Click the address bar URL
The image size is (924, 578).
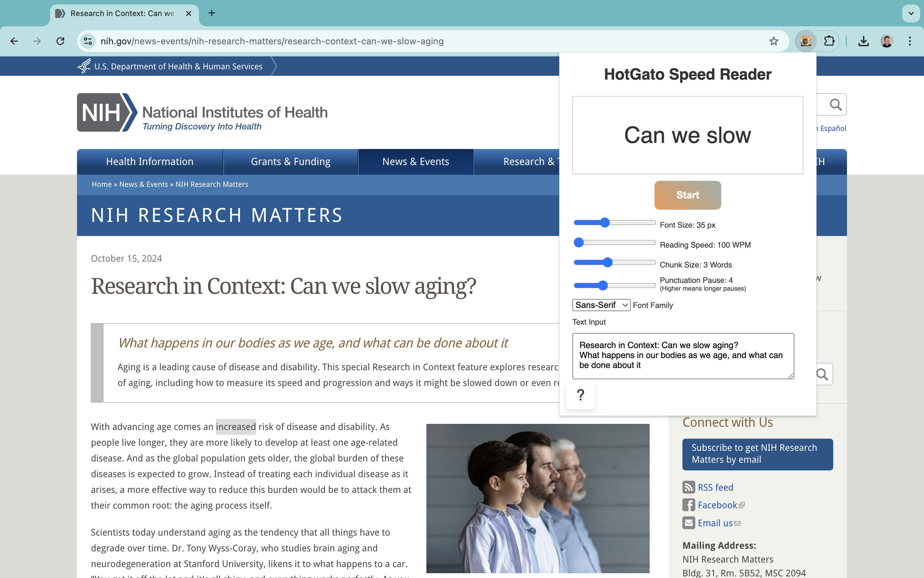(x=272, y=41)
